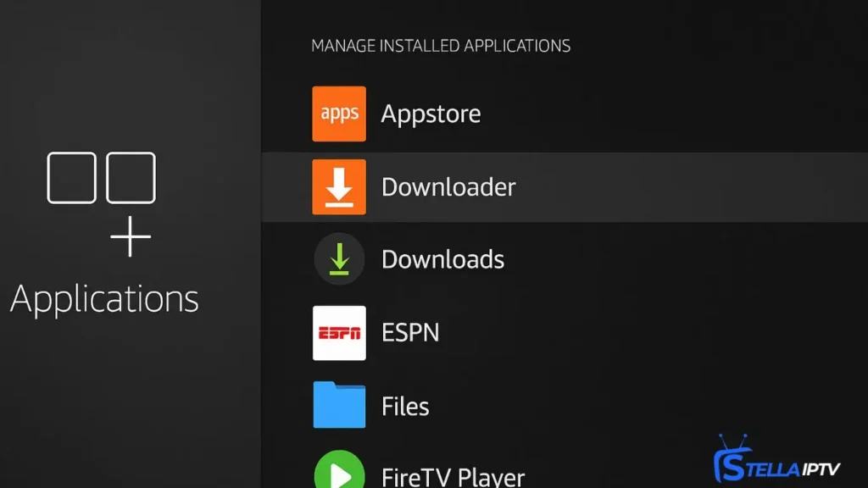Click the Files label text
The height and width of the screenshot is (488, 868).
(x=405, y=406)
